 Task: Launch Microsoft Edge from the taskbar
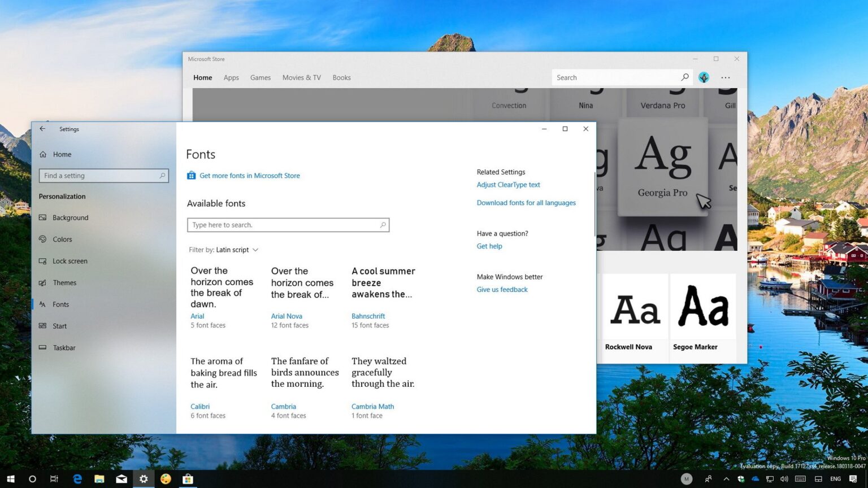(77, 479)
